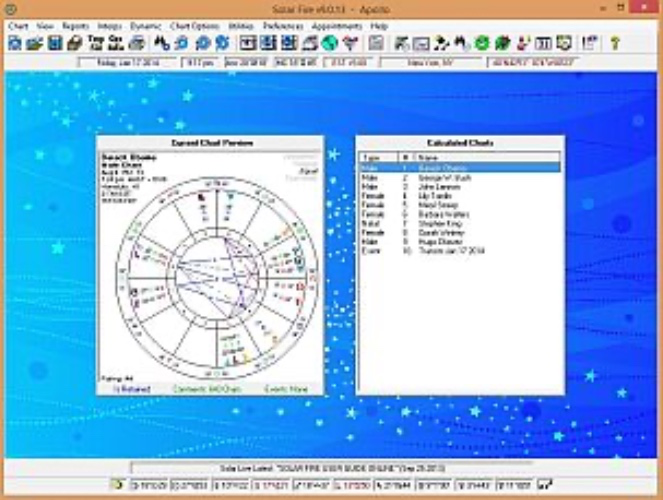Click the new chart toolbar icon
Screen dimensions: 663x500
pos(15,43)
